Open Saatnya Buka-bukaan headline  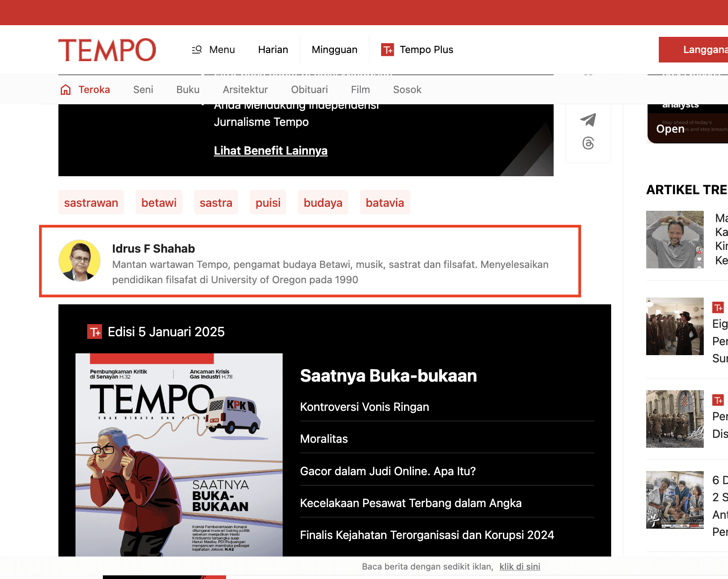(x=388, y=375)
